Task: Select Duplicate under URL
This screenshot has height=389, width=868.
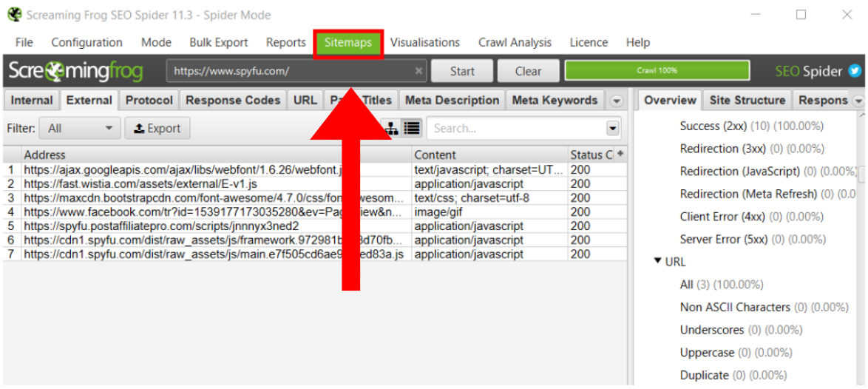Action: (x=733, y=376)
